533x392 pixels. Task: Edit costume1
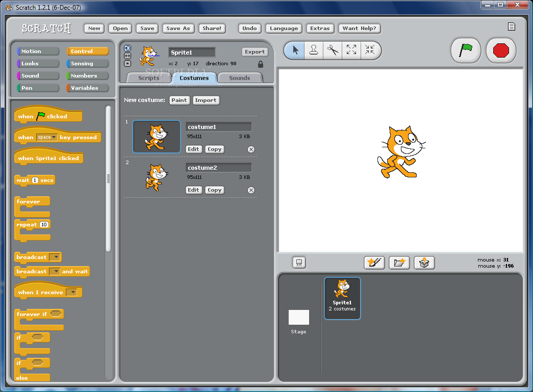[x=193, y=149]
